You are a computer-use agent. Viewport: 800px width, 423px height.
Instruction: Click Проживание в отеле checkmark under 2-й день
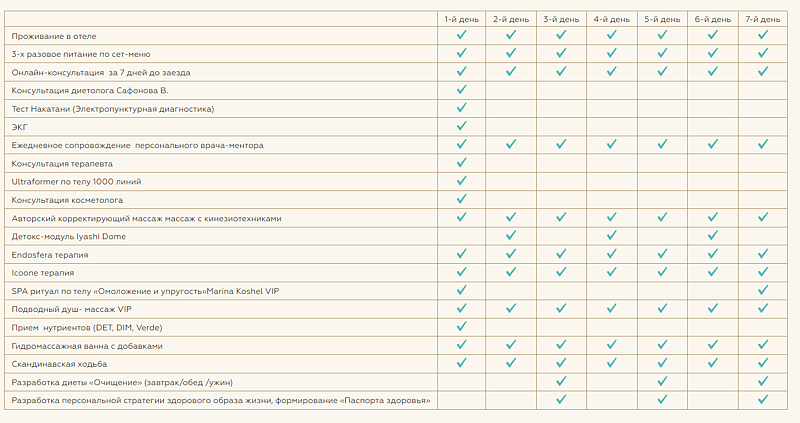511,35
